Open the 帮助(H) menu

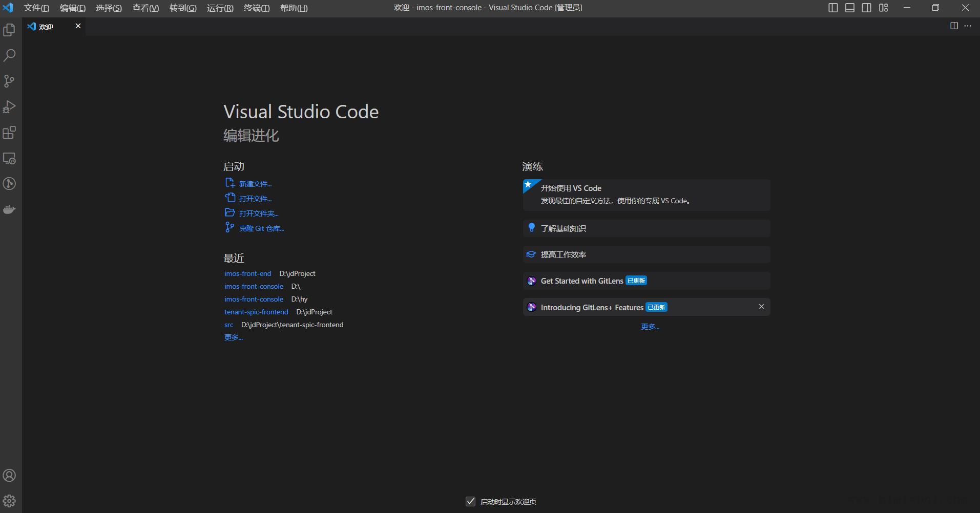tap(294, 8)
